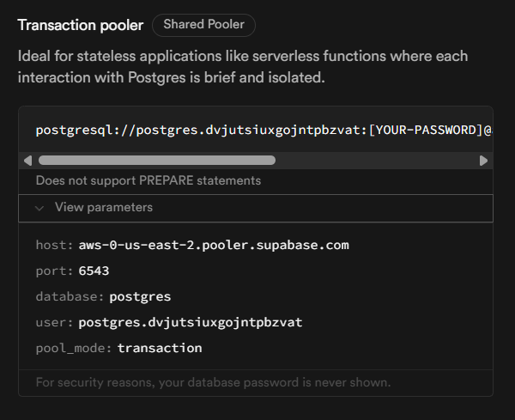Click the scrollbar right arrow
Image resolution: width=515 pixels, height=420 pixels.
click(483, 160)
